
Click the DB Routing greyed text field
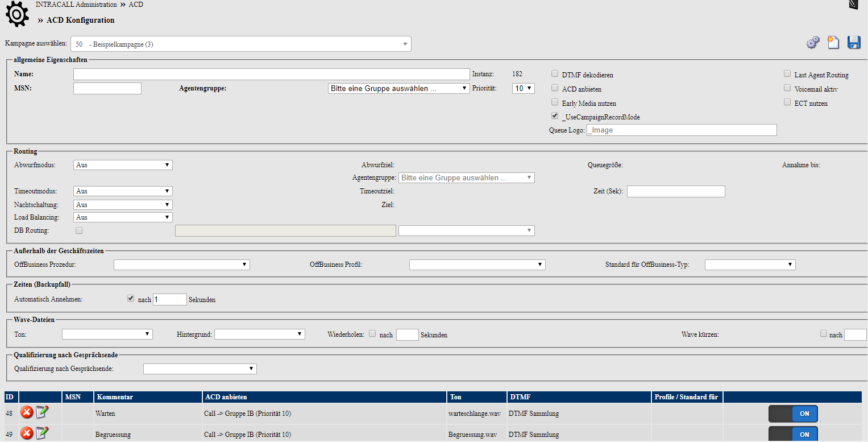coord(285,230)
